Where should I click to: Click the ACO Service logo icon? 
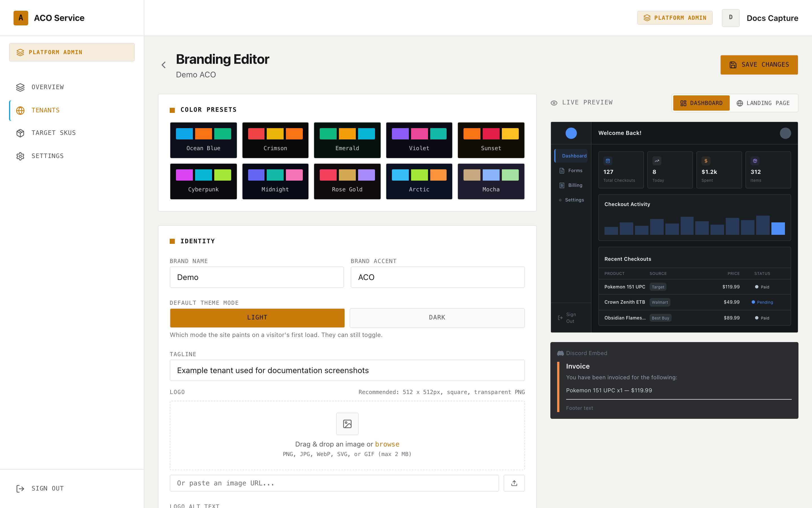(21, 18)
